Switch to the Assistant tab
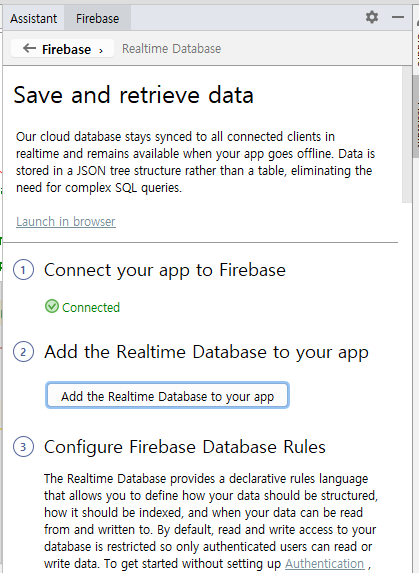The width and height of the screenshot is (419, 573). [x=34, y=18]
